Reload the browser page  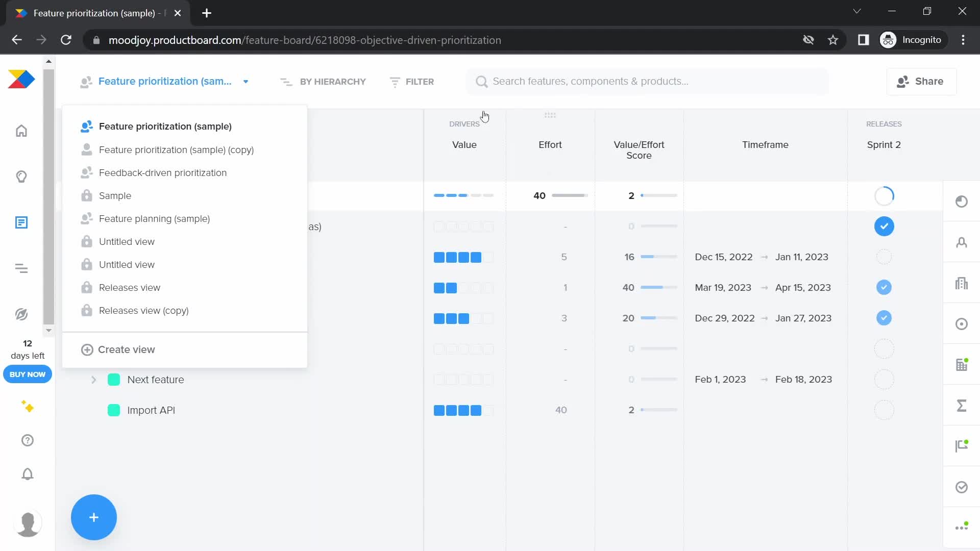point(66,40)
